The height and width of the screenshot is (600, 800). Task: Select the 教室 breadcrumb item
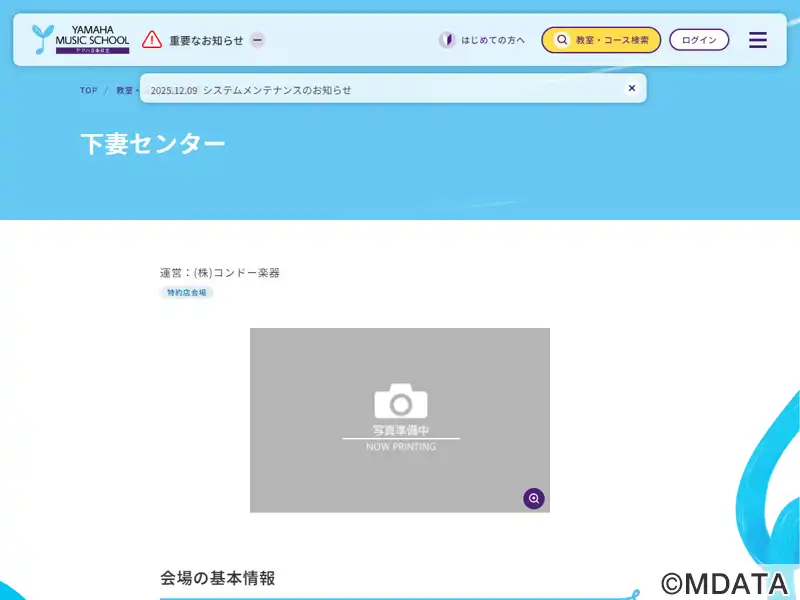pyautogui.click(x=124, y=90)
